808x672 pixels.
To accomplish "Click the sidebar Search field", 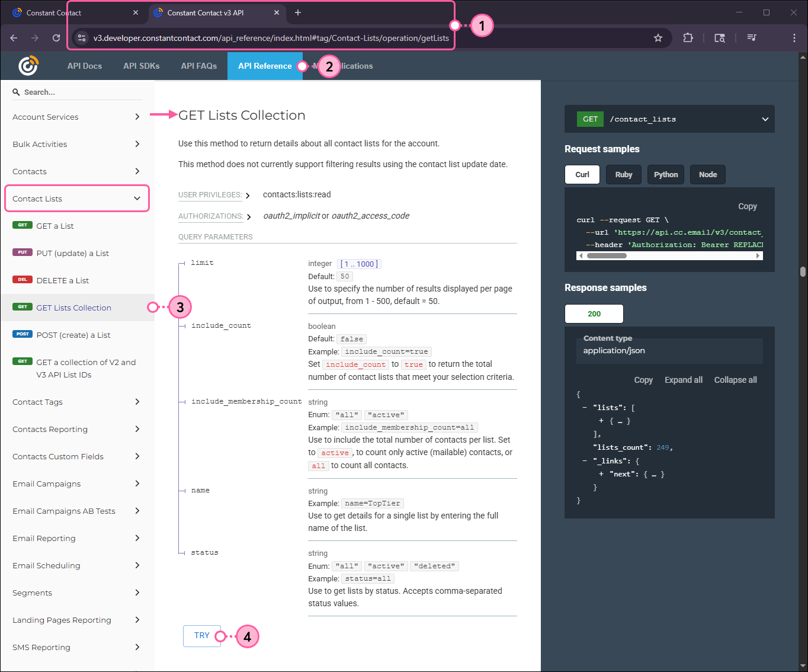I will point(77,92).
